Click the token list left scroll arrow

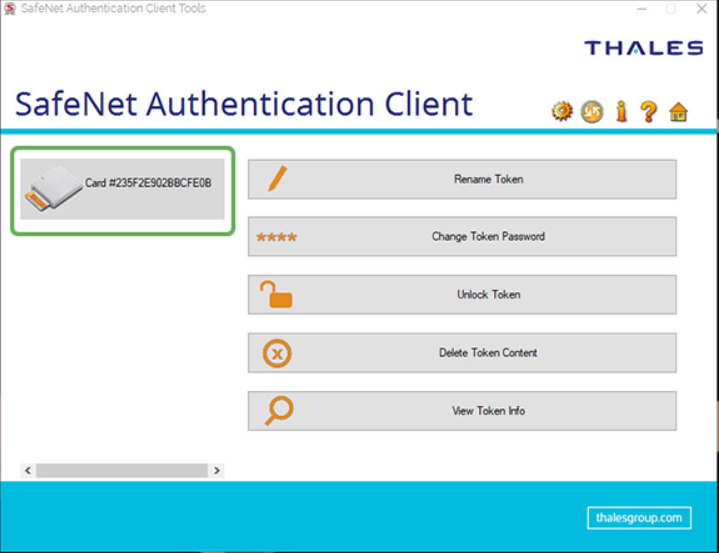coord(28,470)
